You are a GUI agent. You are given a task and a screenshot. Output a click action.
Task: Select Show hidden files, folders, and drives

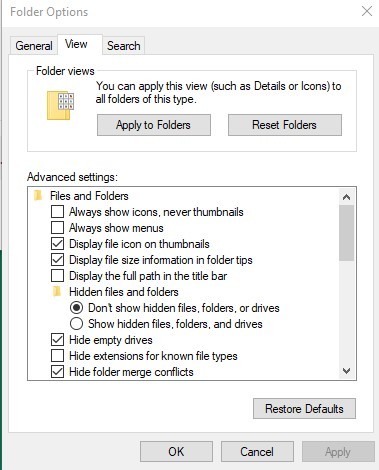(x=76, y=324)
